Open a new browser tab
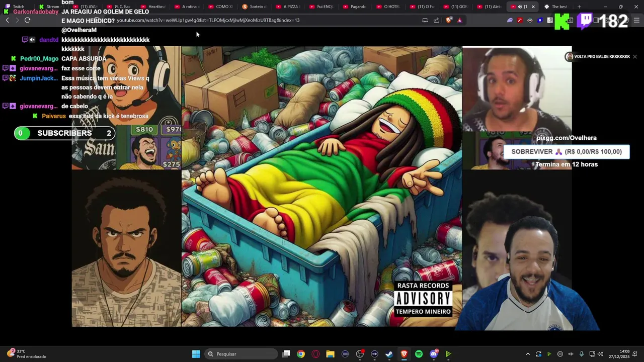The height and width of the screenshot is (362, 644). point(579,7)
